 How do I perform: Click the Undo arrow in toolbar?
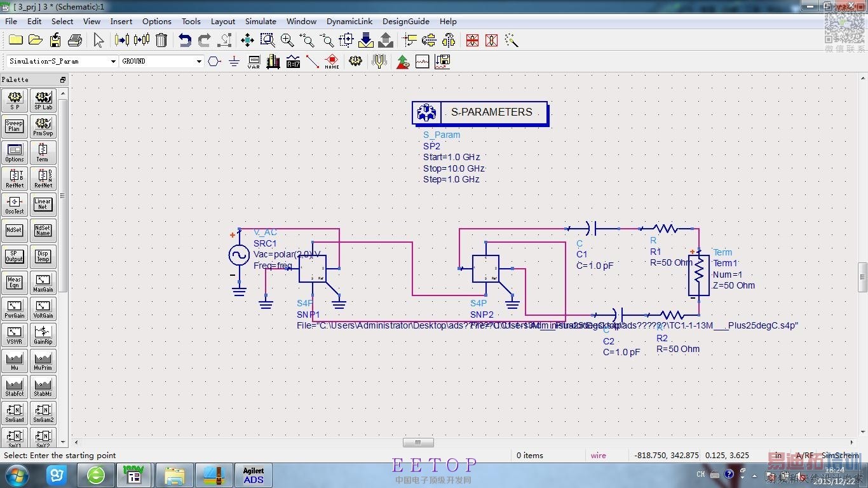click(184, 41)
